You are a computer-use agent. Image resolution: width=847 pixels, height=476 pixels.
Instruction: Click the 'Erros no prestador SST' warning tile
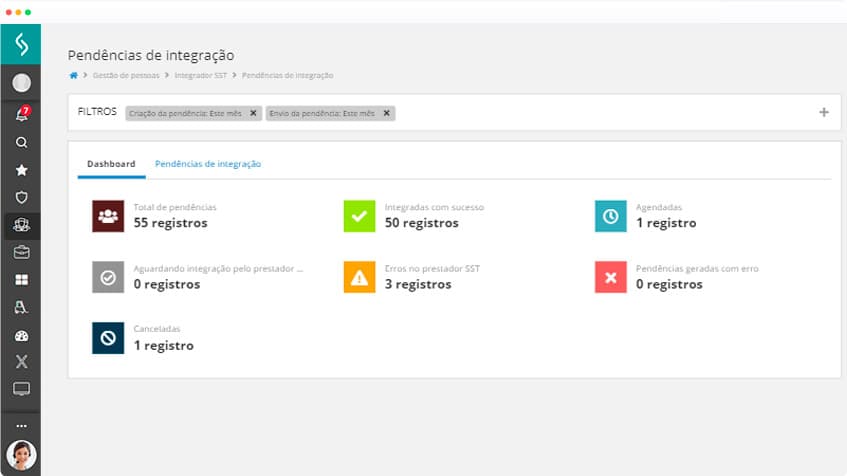pyautogui.click(x=359, y=277)
